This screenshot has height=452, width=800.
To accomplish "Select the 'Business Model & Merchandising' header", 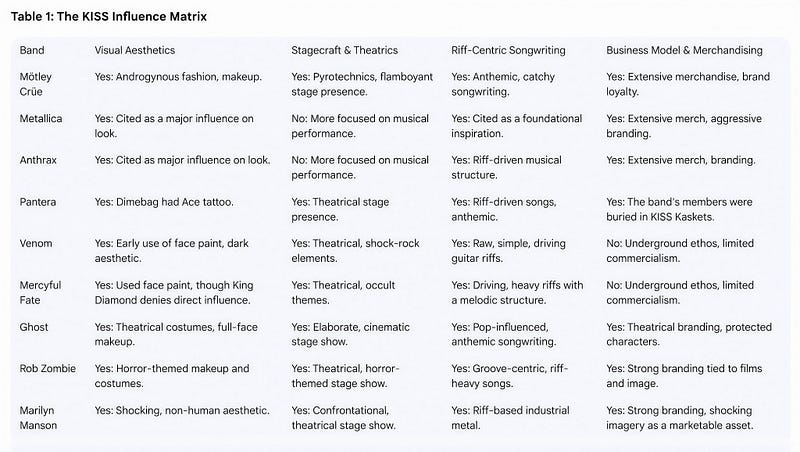I will (x=684, y=50).
